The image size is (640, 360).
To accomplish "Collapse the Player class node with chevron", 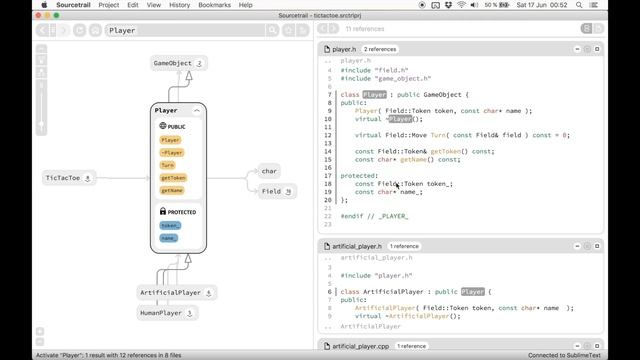I will click(197, 111).
